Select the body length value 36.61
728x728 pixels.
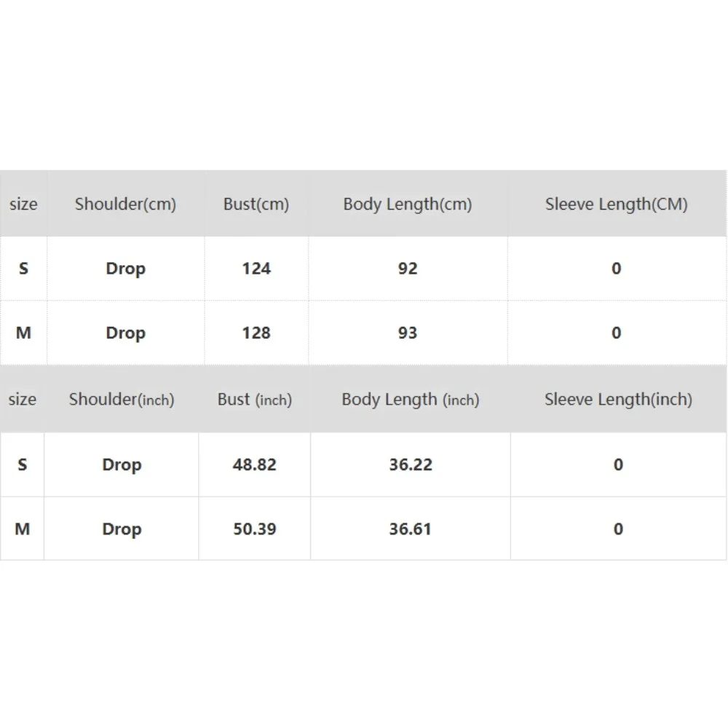click(411, 529)
